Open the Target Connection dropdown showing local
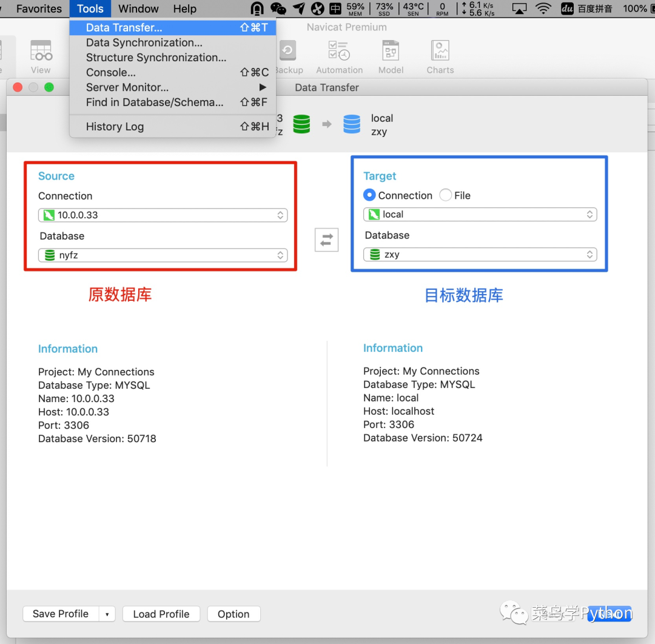655x644 pixels. (480, 214)
